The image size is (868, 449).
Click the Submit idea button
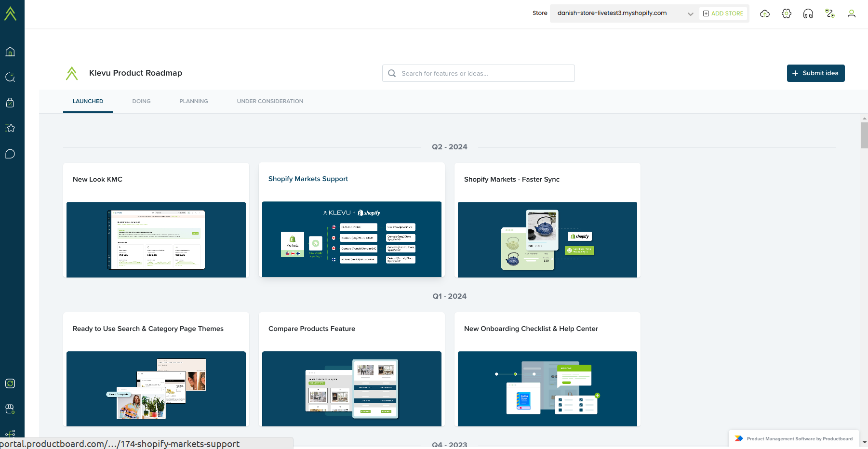(815, 73)
